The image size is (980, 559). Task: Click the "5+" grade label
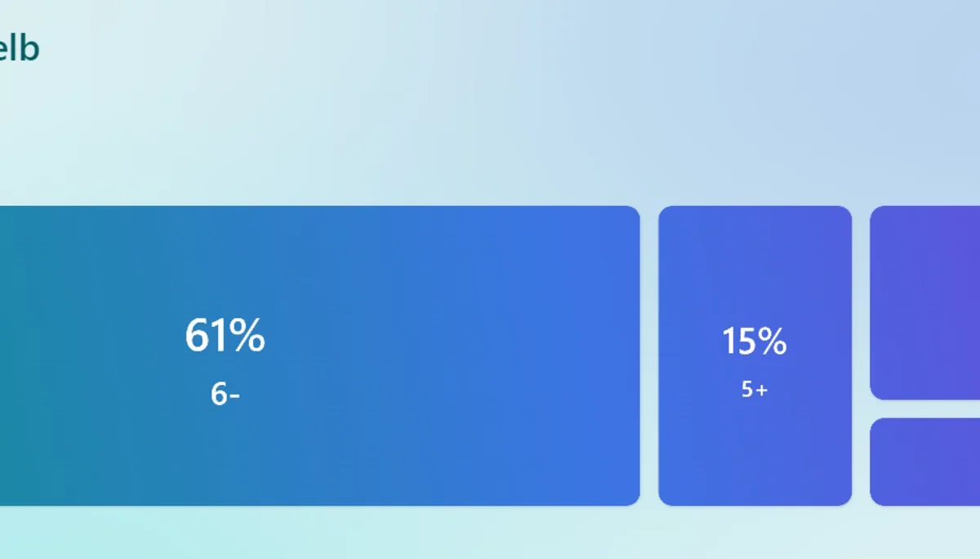[755, 390]
